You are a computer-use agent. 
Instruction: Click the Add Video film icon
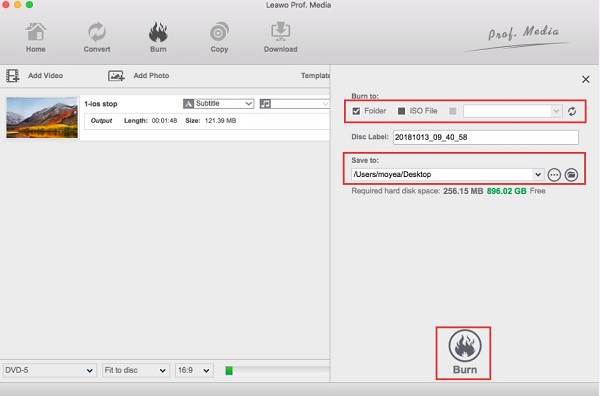[13, 76]
